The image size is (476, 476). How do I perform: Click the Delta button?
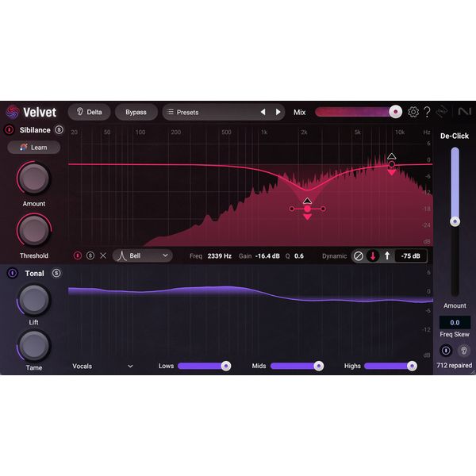point(89,112)
